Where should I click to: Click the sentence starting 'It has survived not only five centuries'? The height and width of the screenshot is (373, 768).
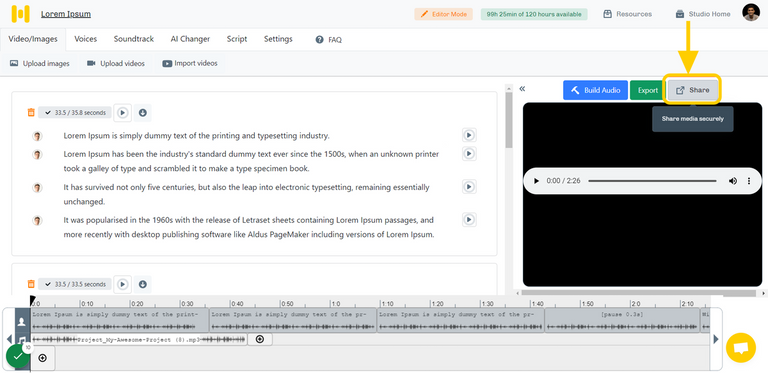click(x=246, y=194)
